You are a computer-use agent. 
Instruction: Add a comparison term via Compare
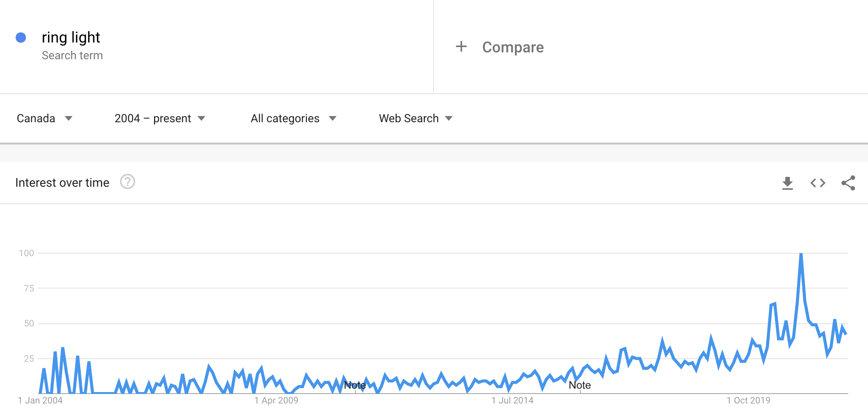[x=513, y=47]
